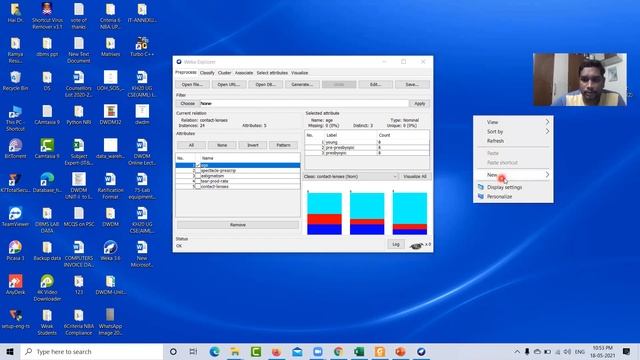Open the K7TotalSecurity desktop icon
The image size is (640, 360).
pyautogui.click(x=15, y=183)
